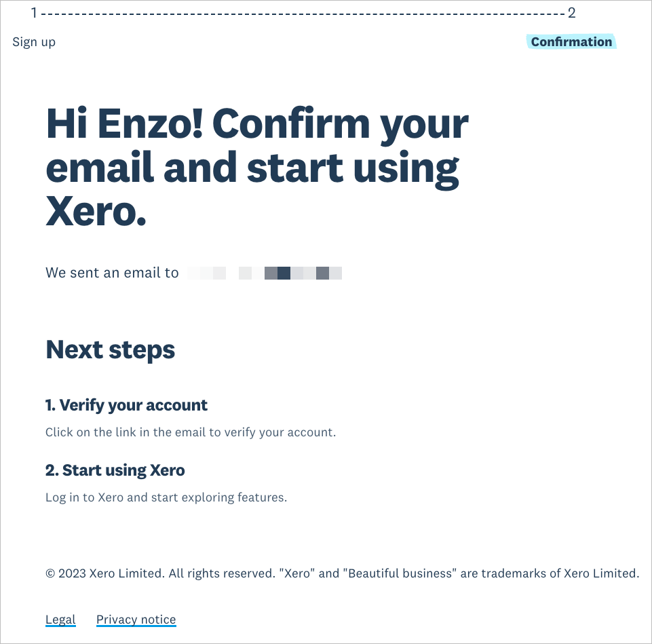
Task: Click the Start using Xero step title
Action: [115, 470]
